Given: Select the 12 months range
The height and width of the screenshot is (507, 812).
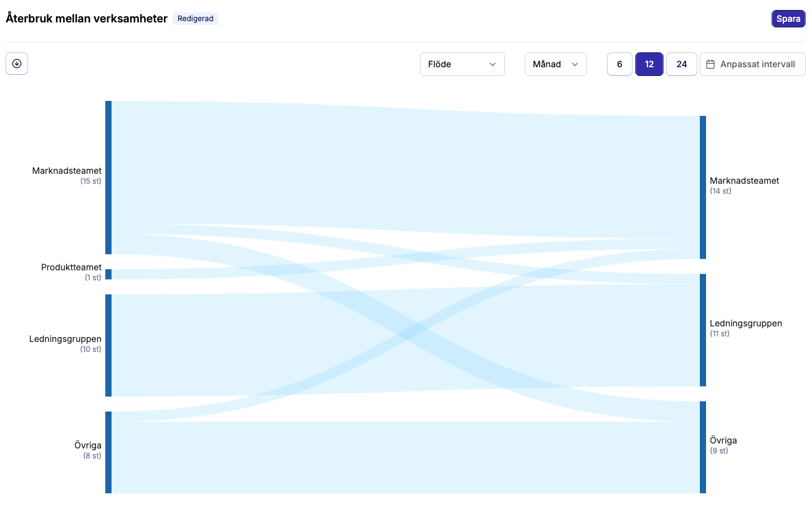Looking at the screenshot, I should coord(649,64).
